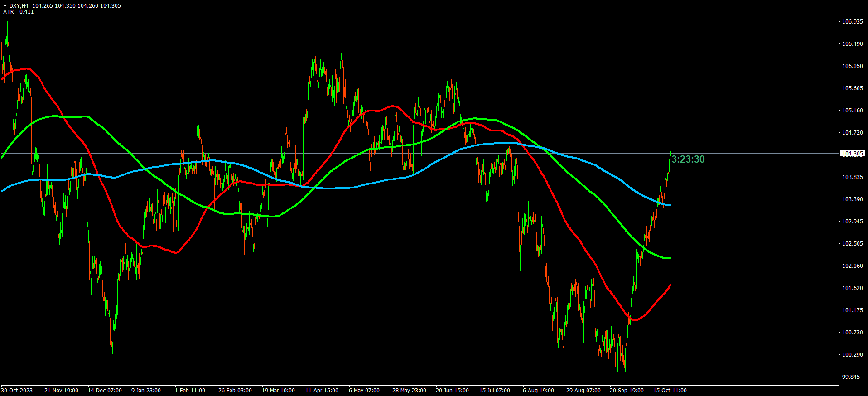The width and height of the screenshot is (868, 396).
Task: Click price scale label 106.050
Action: click(x=852, y=66)
